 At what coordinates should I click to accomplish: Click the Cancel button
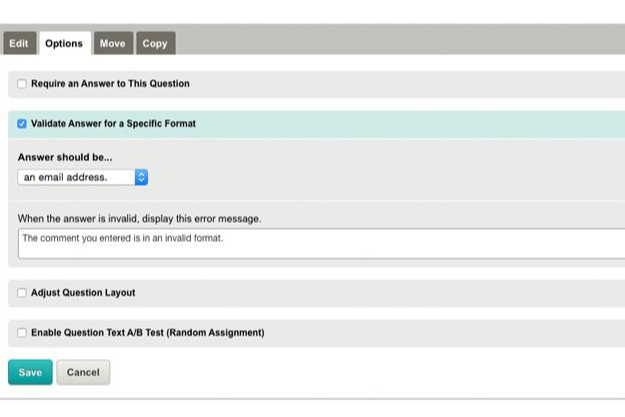(x=83, y=372)
